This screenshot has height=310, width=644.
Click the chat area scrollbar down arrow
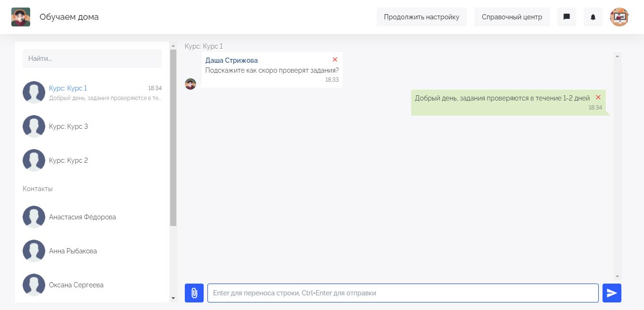(x=618, y=276)
